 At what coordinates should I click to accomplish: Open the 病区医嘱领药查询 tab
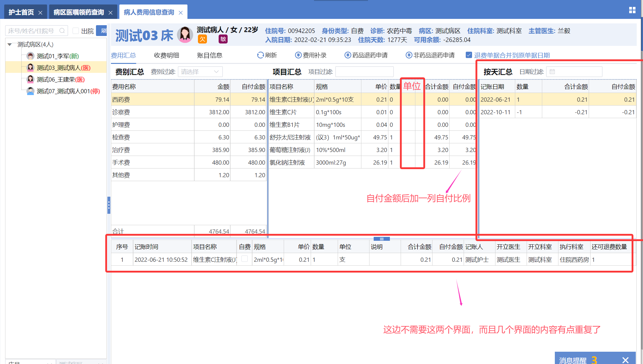pos(79,12)
